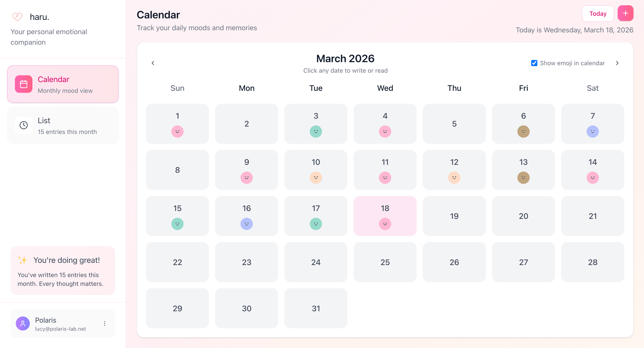Switch to the List view showing 15 entries

tap(63, 125)
